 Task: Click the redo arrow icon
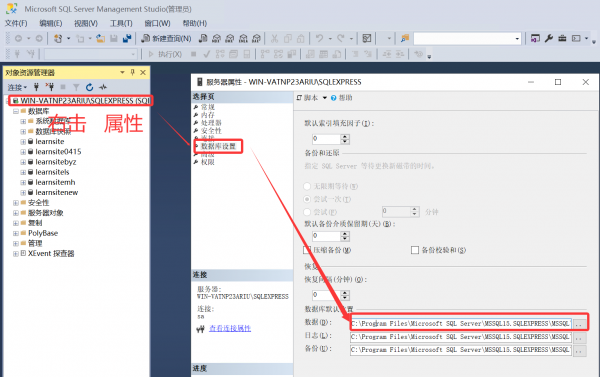[341, 38]
